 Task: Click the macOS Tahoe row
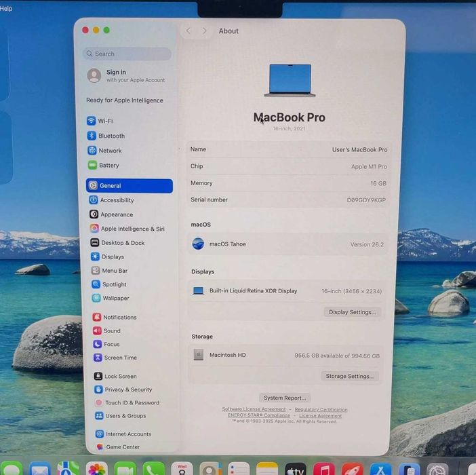pyautogui.click(x=287, y=244)
